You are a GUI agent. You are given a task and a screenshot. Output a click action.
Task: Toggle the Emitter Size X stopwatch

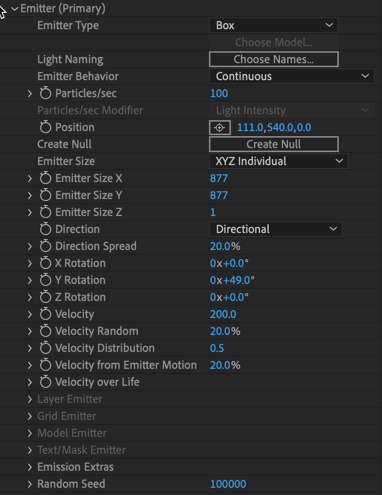(x=45, y=178)
